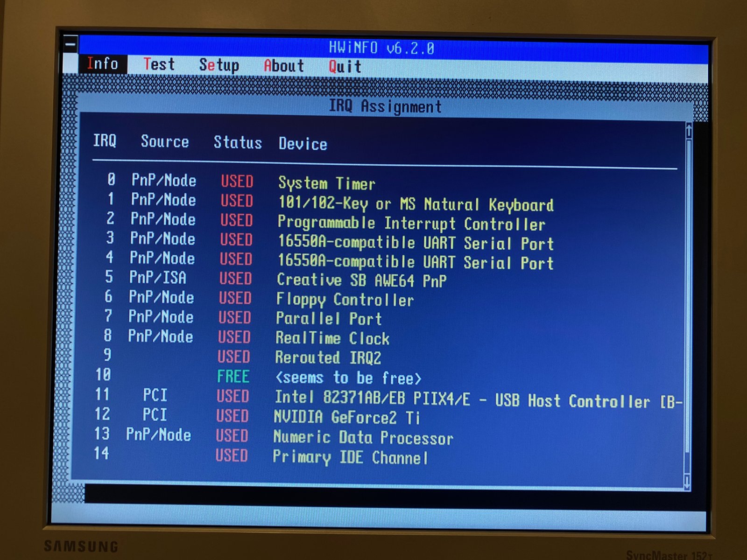Select the <seems to be free> entry

(348, 378)
